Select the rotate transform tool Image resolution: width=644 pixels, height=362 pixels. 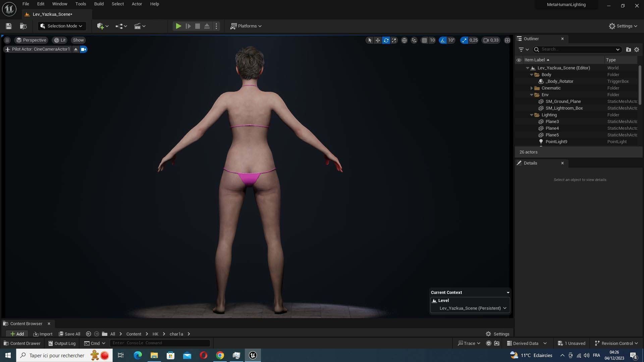click(x=386, y=40)
